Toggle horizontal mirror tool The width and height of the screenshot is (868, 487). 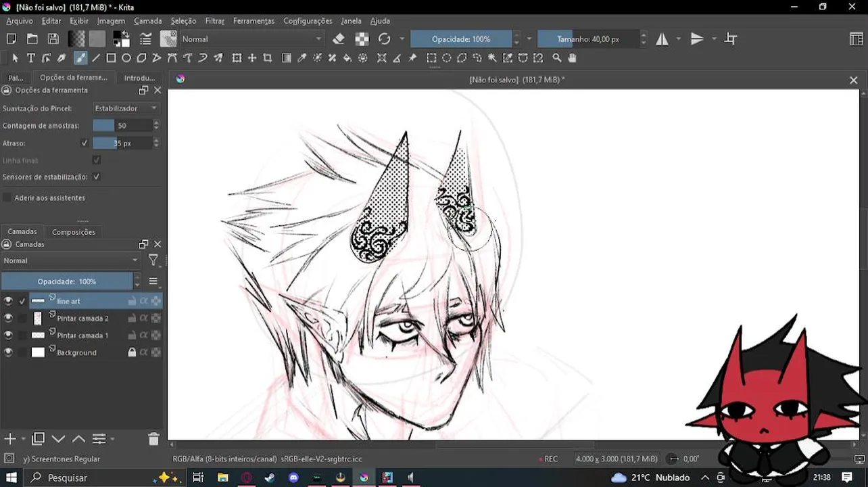[662, 39]
